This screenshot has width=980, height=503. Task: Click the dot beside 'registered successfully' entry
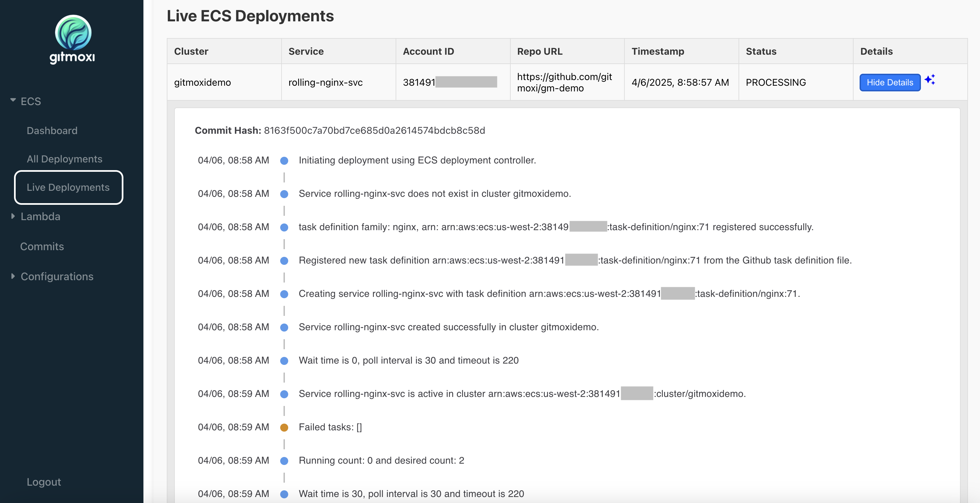[x=284, y=227]
